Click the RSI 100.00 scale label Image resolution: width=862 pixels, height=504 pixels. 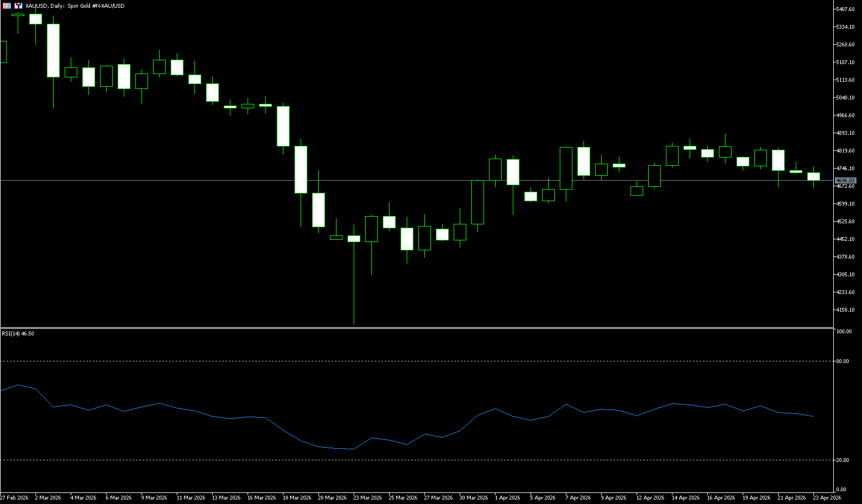point(844,332)
